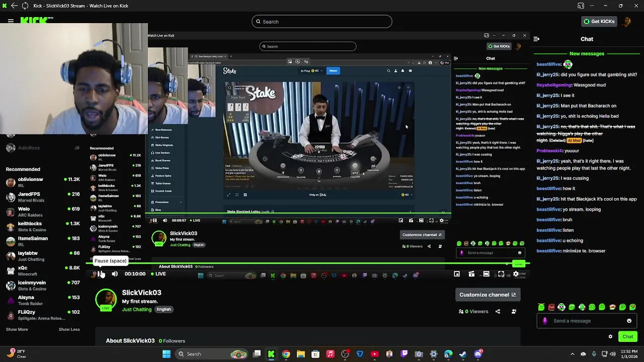Open iceinmyvein recommended channel

pos(43,286)
